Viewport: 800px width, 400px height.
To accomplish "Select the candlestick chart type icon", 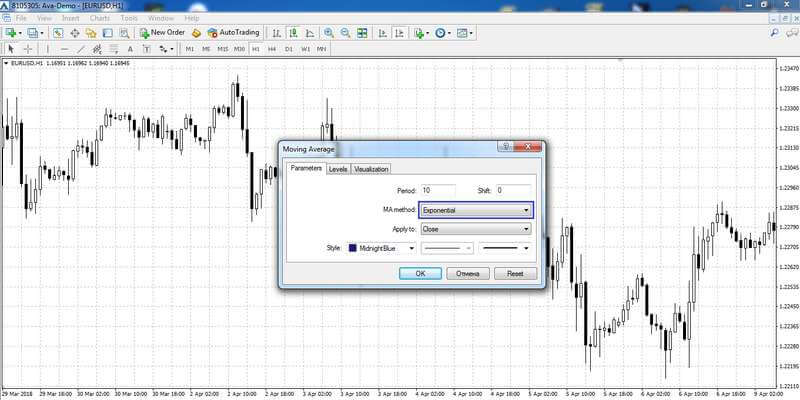I will point(293,33).
